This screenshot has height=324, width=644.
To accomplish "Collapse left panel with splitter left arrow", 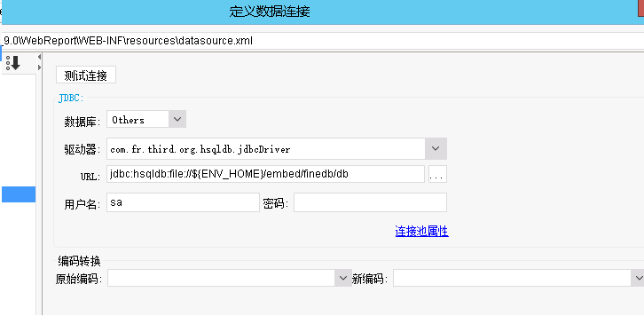I will click(x=39, y=57).
